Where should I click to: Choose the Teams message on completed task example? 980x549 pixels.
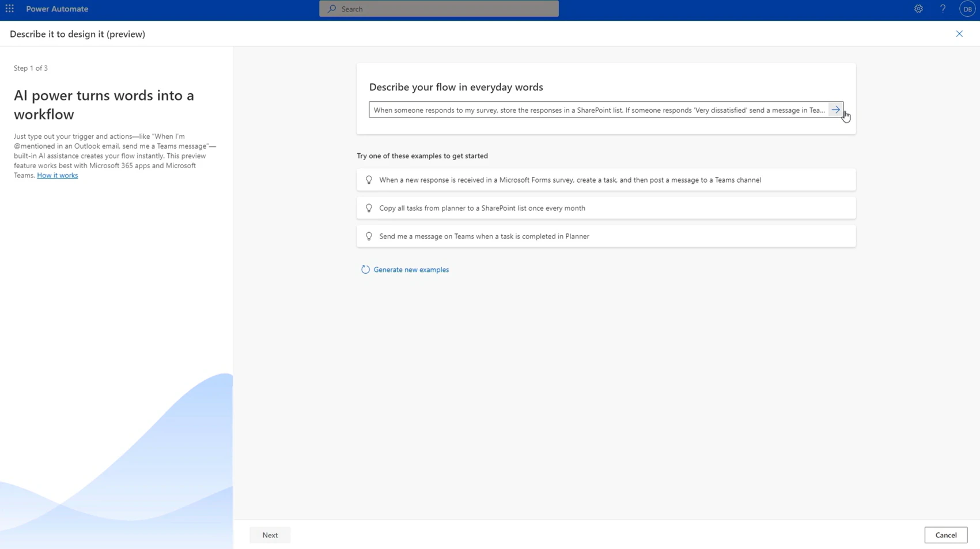(606, 236)
